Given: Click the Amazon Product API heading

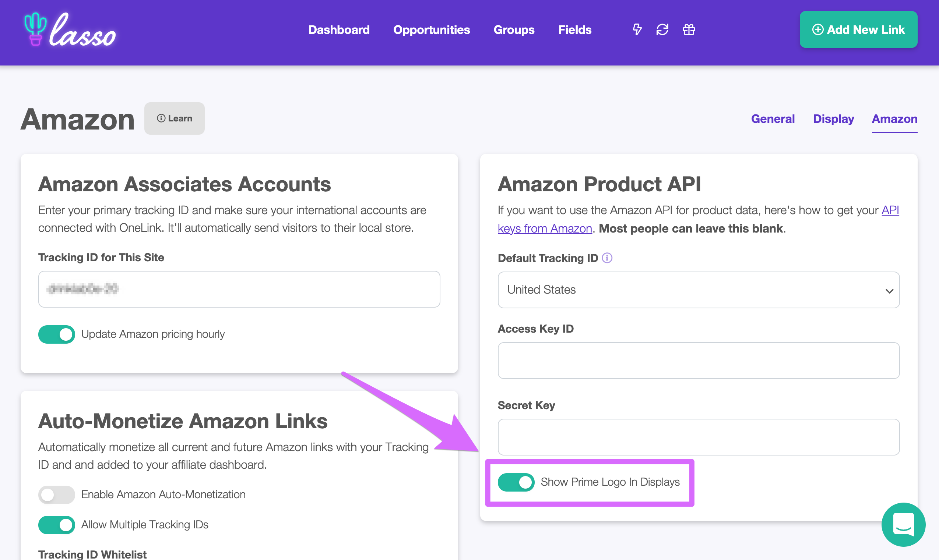Looking at the screenshot, I should click(x=599, y=184).
